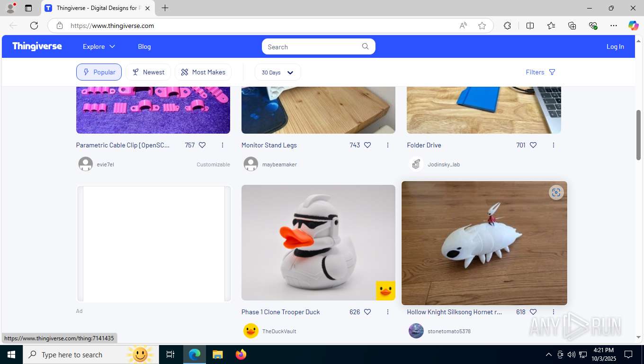Image resolution: width=644 pixels, height=364 pixels.
Task: Refresh the page in Edge
Action: pyautogui.click(x=34, y=26)
